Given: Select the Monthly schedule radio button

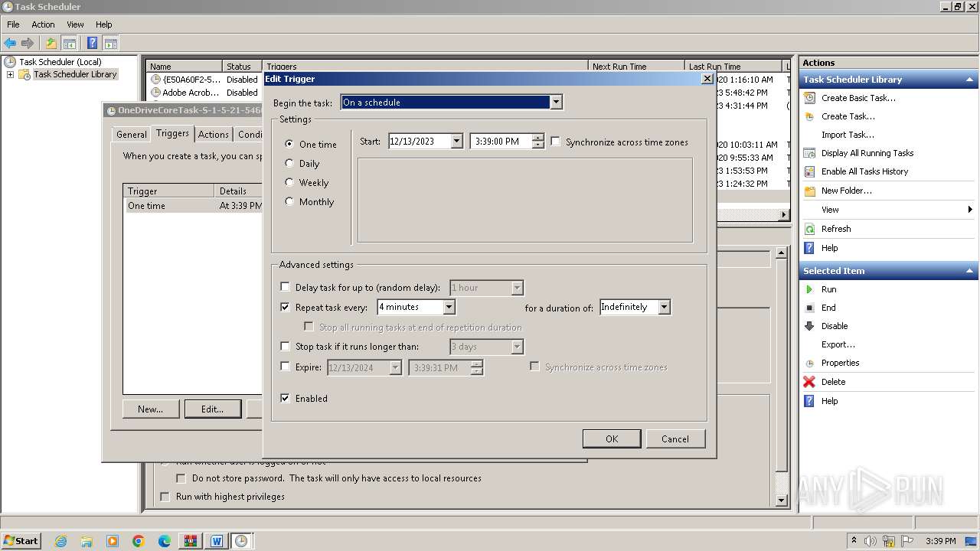Looking at the screenshot, I should [x=289, y=201].
